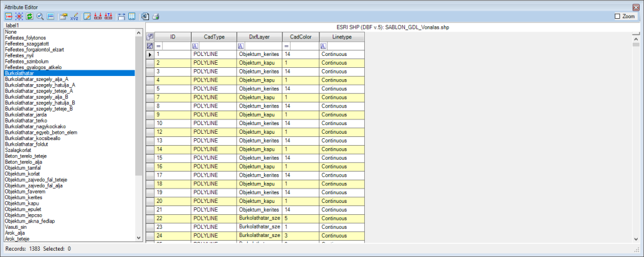Click the label list scrollbar down arrow
This screenshot has height=257, width=644.
pos(138,238)
